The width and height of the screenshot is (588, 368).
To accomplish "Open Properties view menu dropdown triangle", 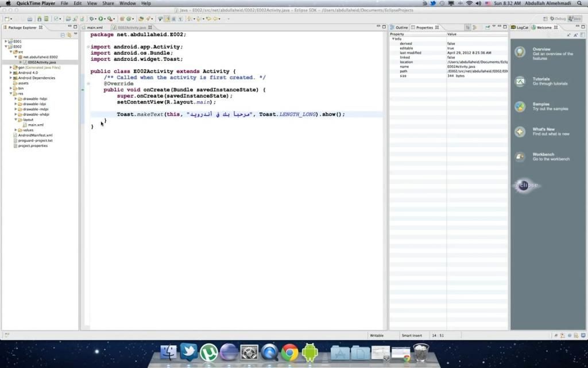I will click(494, 27).
